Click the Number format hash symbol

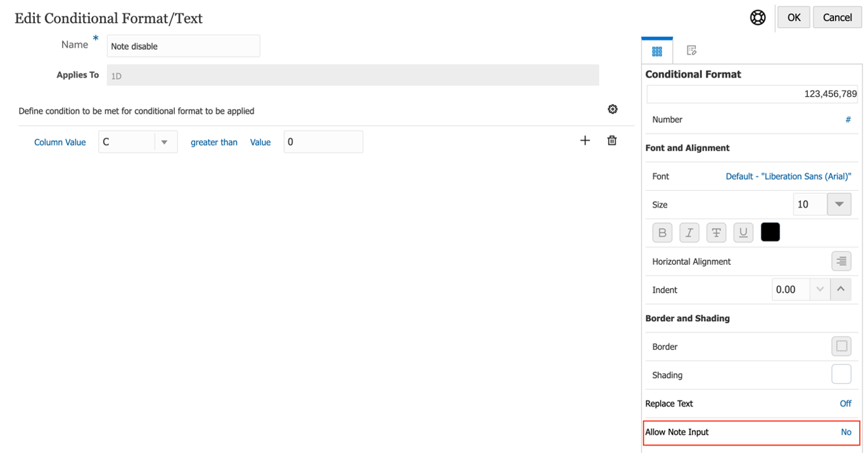[848, 120]
